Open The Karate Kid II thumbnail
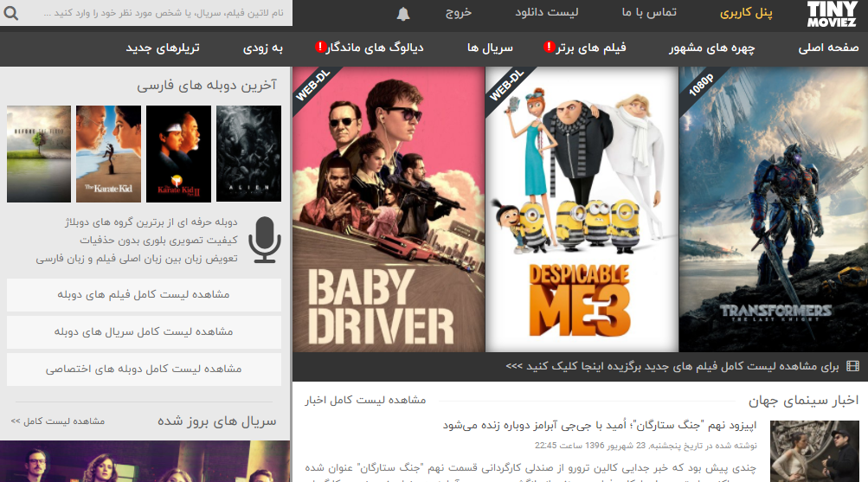Screen dimensions: 868x482 pos(178,154)
